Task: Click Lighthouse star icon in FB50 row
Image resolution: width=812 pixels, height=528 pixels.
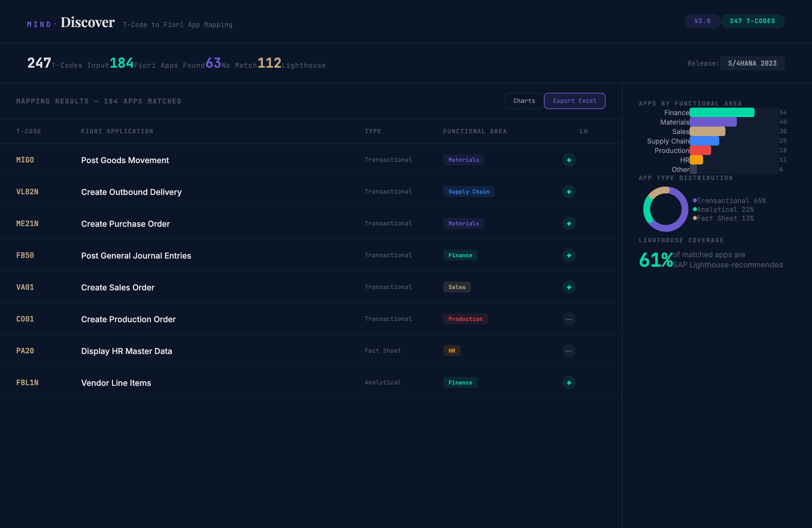Action: coord(569,255)
